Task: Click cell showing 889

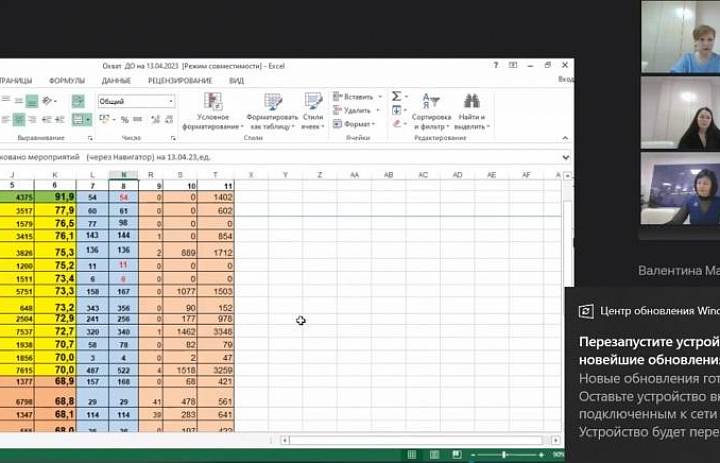Action: pyautogui.click(x=180, y=251)
